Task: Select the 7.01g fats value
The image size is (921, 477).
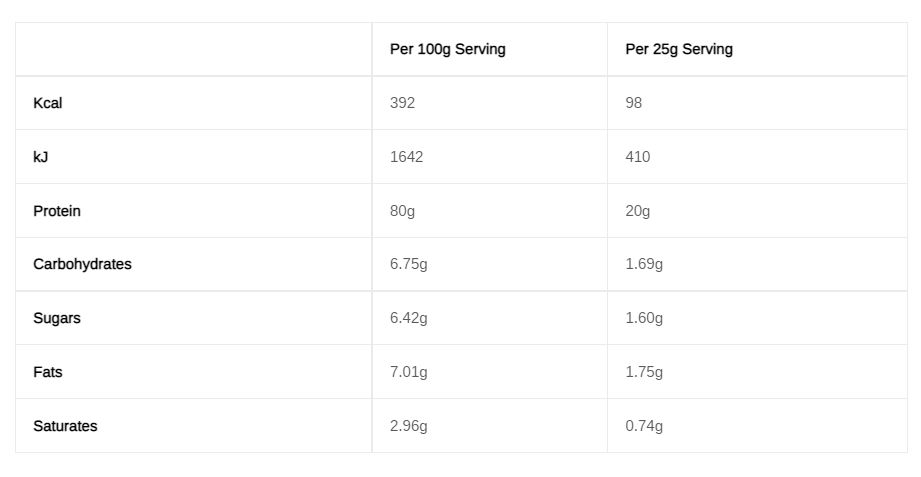Action: 409,372
